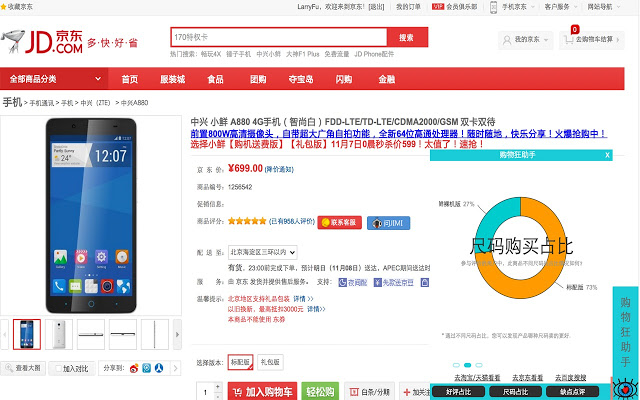Click 去淘宝/天猫看看 link
This screenshot has width=640, height=400.
click(x=477, y=378)
